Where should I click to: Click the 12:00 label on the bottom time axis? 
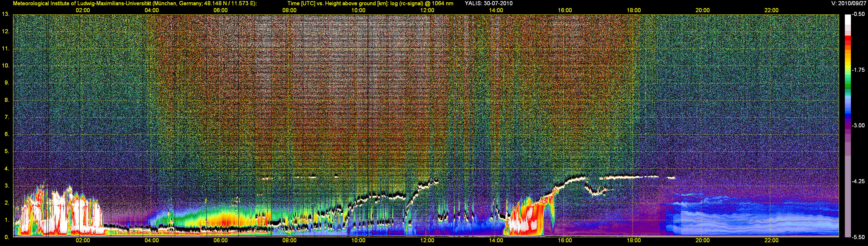pyautogui.click(x=427, y=240)
